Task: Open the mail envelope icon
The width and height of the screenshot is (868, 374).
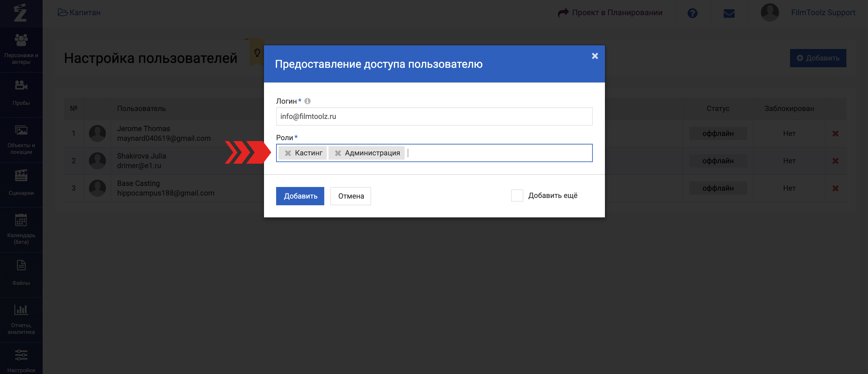Action: click(729, 13)
